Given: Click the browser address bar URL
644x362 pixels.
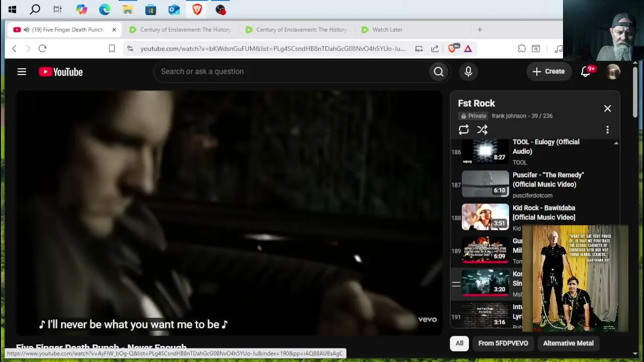Looking at the screenshot, I should [x=273, y=49].
